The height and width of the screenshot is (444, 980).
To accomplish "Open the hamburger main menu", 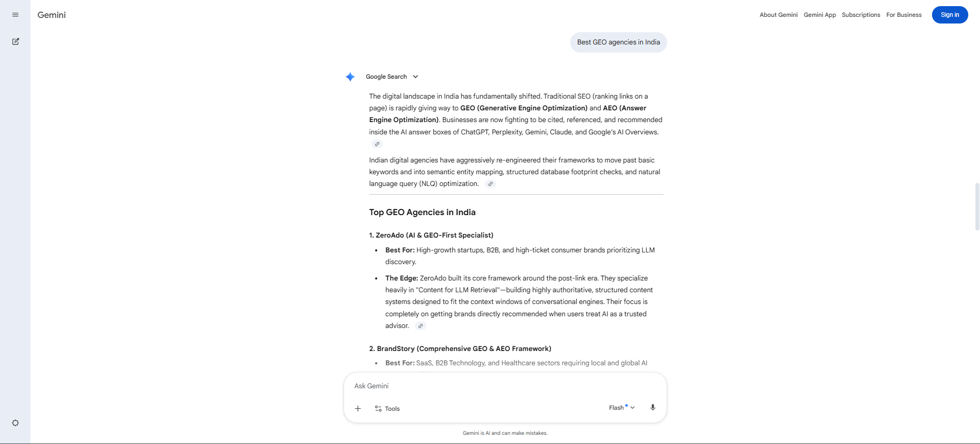I will [x=15, y=15].
